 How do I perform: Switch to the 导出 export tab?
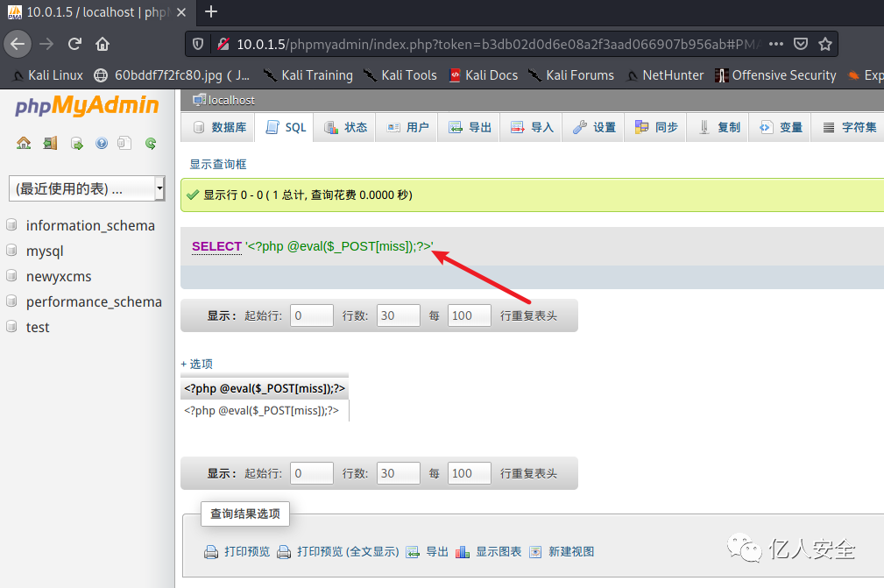click(x=470, y=127)
